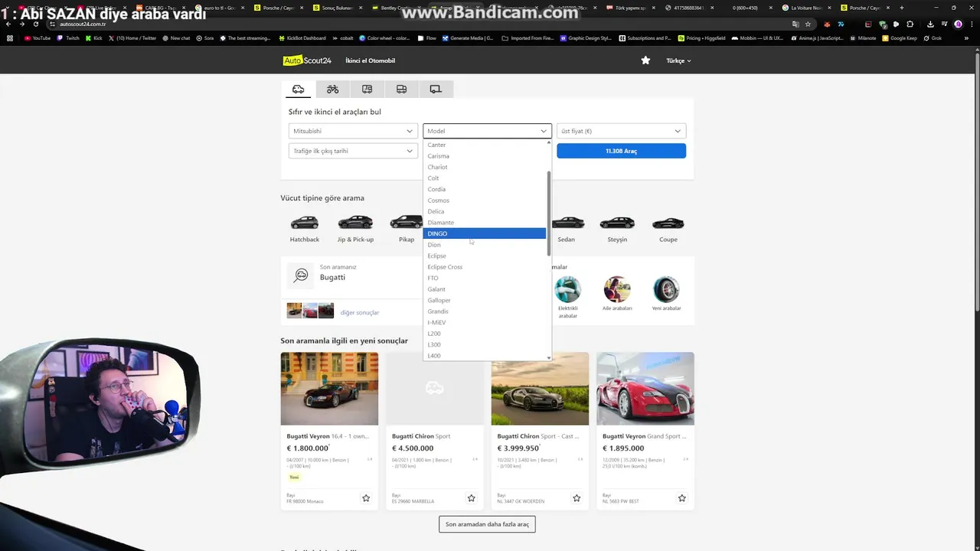This screenshot has width=980, height=551.
Task: Bookmark this page with the address bar star
Action: pos(808,24)
